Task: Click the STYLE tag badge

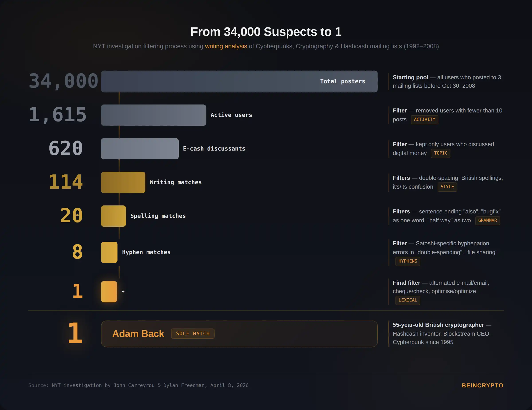Action: pyautogui.click(x=447, y=187)
